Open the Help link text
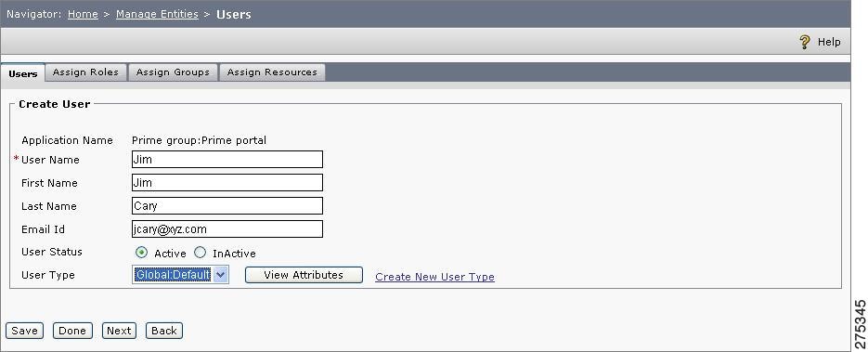This screenshot has height=352, width=868. click(x=829, y=42)
